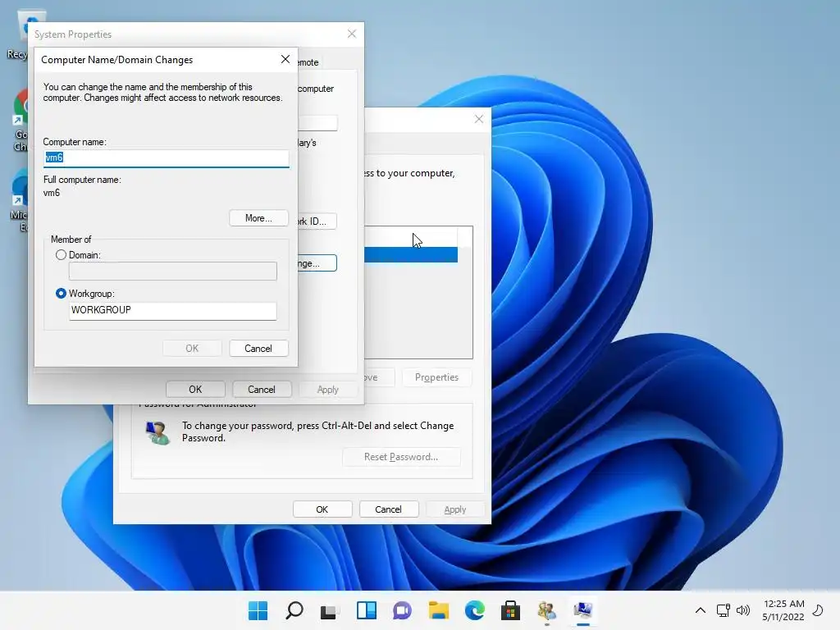This screenshot has width=840, height=630.
Task: Click the user password icon image
Action: click(x=157, y=432)
